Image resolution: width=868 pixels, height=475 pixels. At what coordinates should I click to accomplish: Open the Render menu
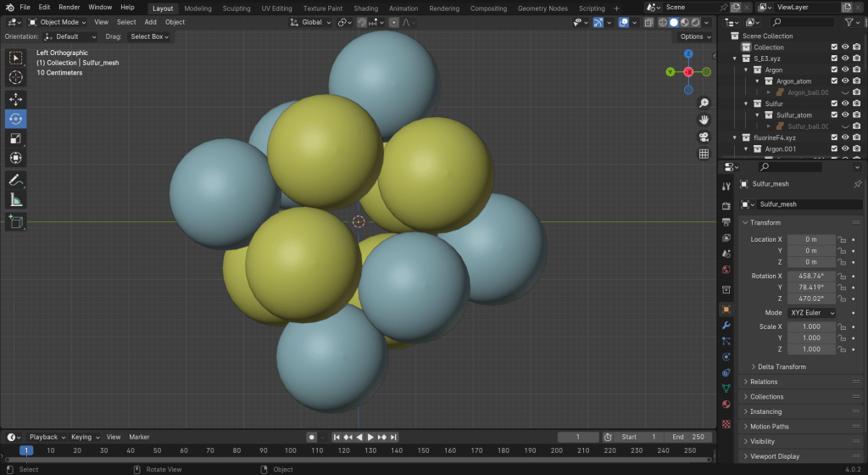(69, 7)
